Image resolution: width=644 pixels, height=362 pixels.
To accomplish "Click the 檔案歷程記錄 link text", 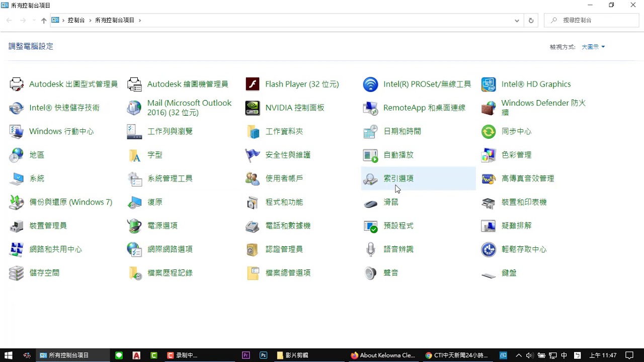I will [x=170, y=273].
